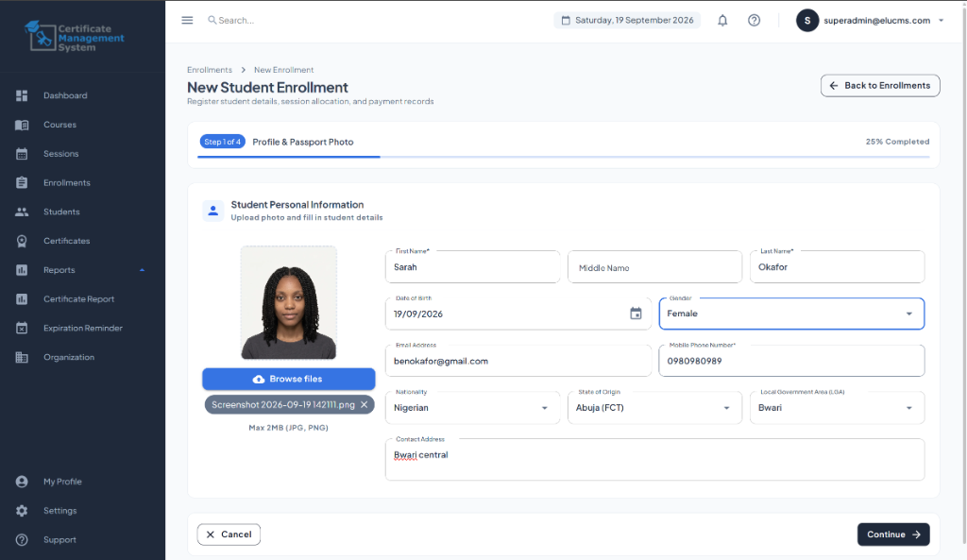Screen dimensions: 967x560
Task: Click the Browse files button
Action: pos(289,380)
